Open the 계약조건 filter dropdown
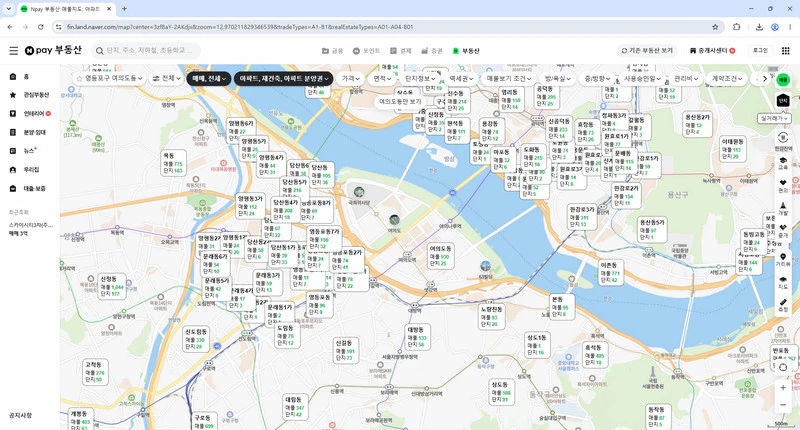Image resolution: width=800 pixels, height=430 pixels. coord(728,79)
